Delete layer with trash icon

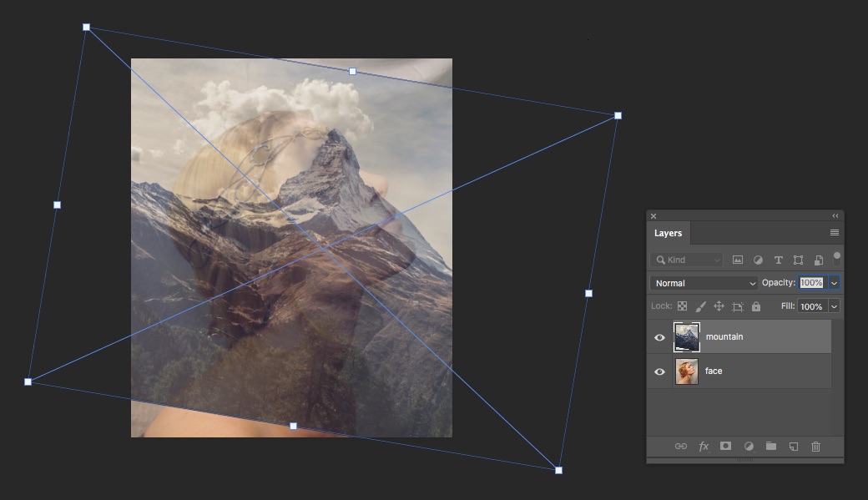click(x=816, y=447)
